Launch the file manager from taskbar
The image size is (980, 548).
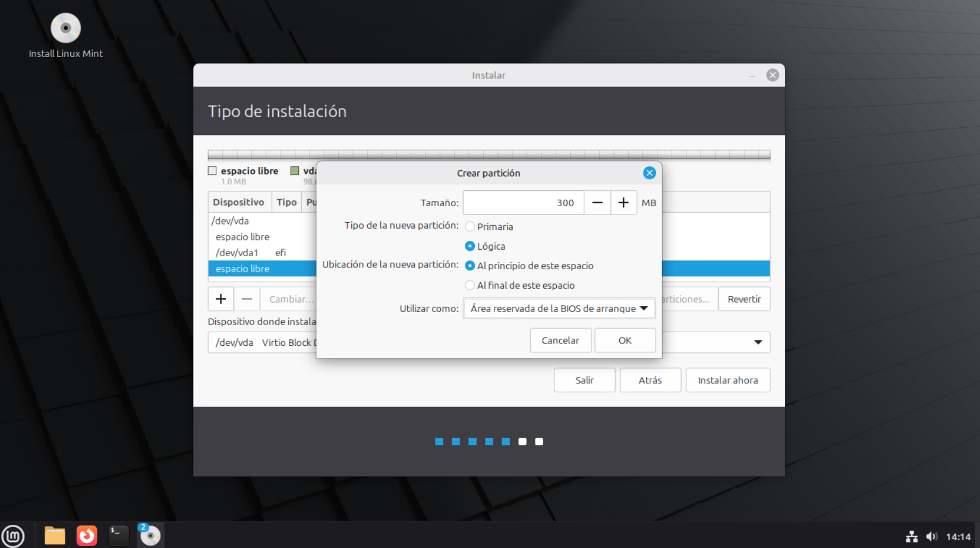click(x=55, y=536)
